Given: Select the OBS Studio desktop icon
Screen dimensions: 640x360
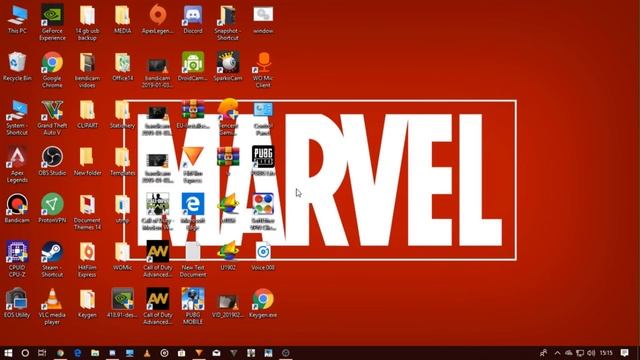Looking at the screenshot, I should pos(52,161).
